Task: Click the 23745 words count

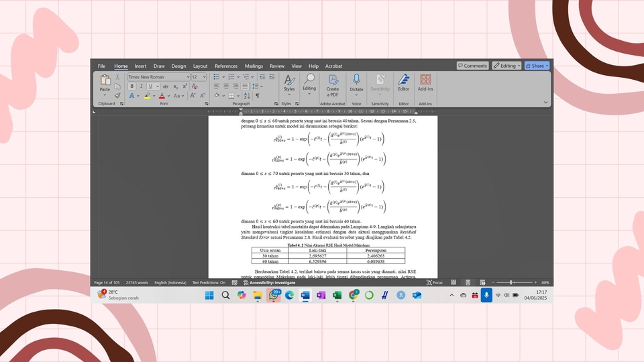Action: tap(137, 282)
